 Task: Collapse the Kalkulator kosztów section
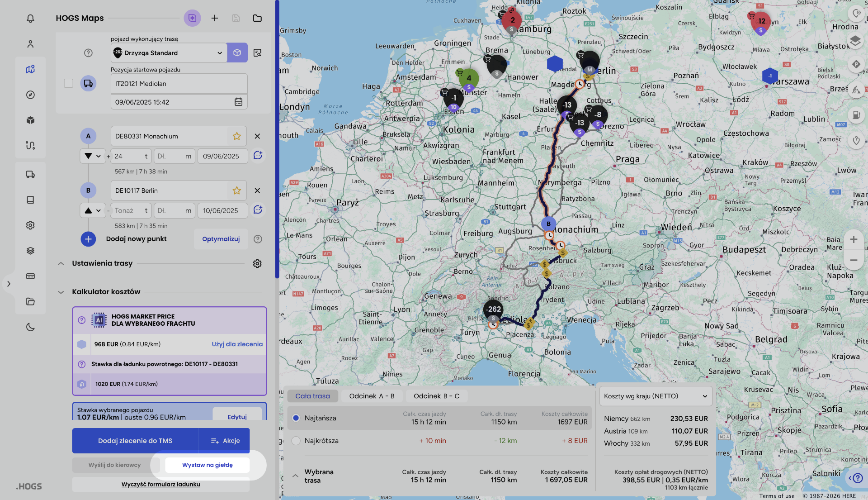pos(61,292)
